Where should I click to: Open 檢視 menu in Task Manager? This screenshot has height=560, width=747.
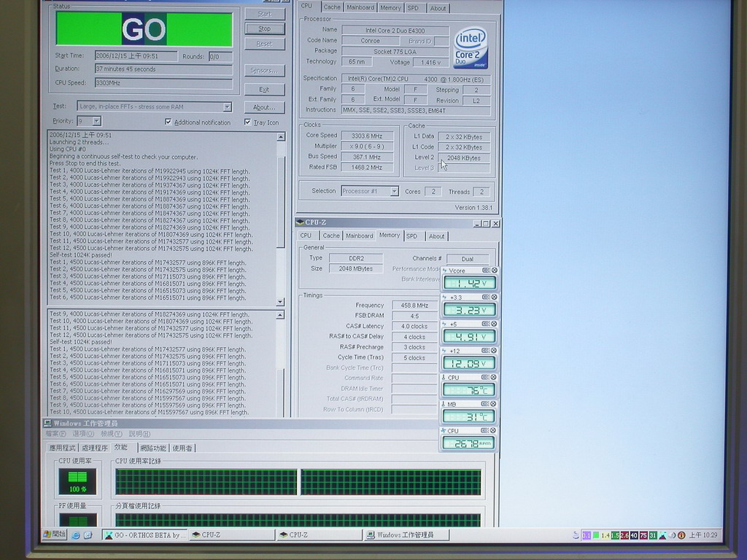pos(111,434)
